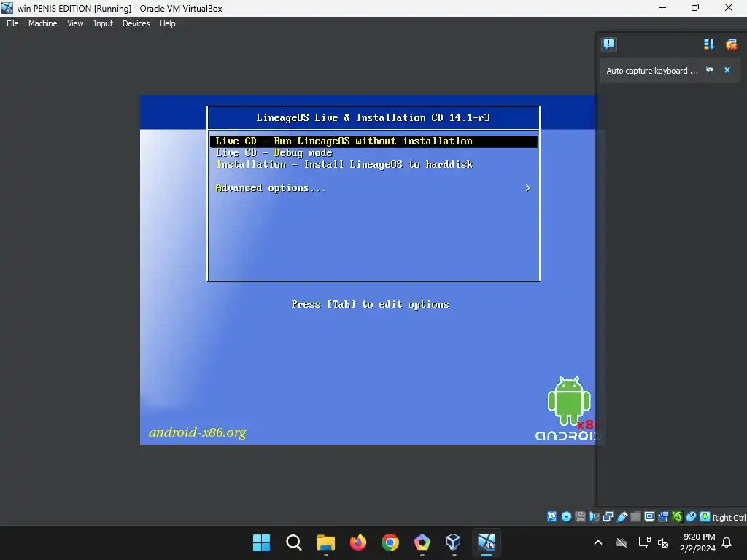This screenshot has height=560, width=747.
Task: Click the VirtualBox window title bar icon
Action: 7,8
